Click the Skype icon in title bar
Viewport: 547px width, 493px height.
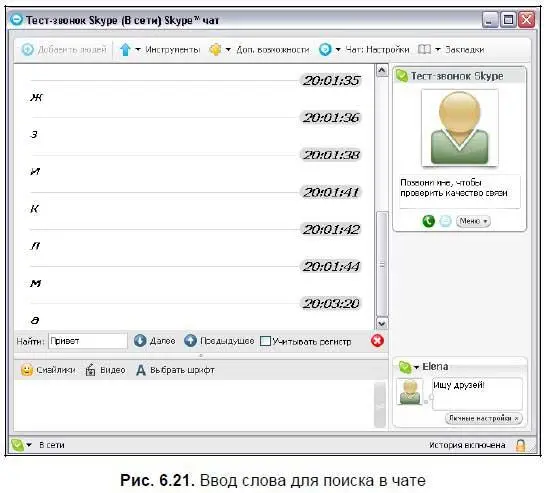pos(16,20)
